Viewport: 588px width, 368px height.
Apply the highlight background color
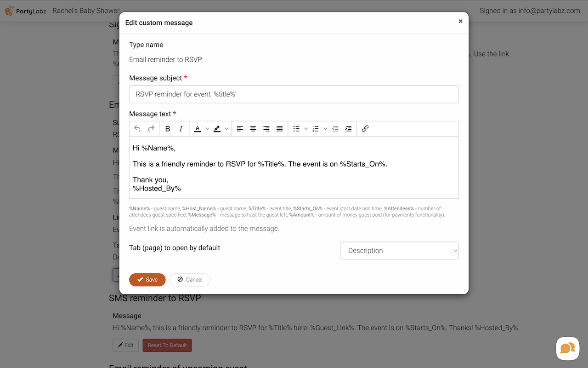click(217, 129)
